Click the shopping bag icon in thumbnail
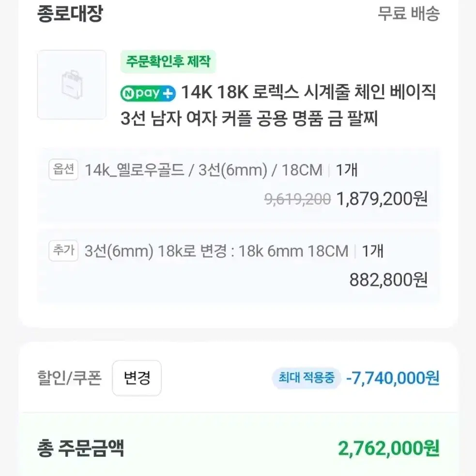 coord(72,84)
